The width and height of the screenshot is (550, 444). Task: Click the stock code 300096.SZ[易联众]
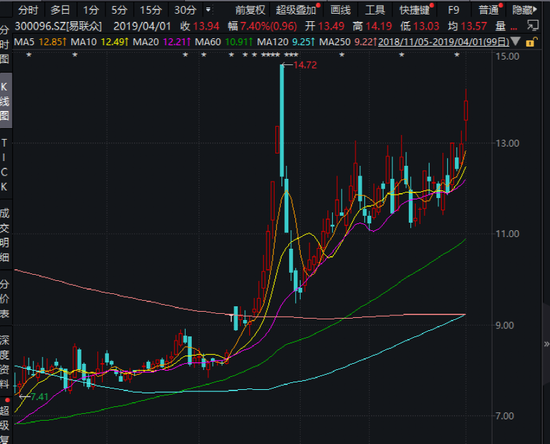[x=58, y=26]
